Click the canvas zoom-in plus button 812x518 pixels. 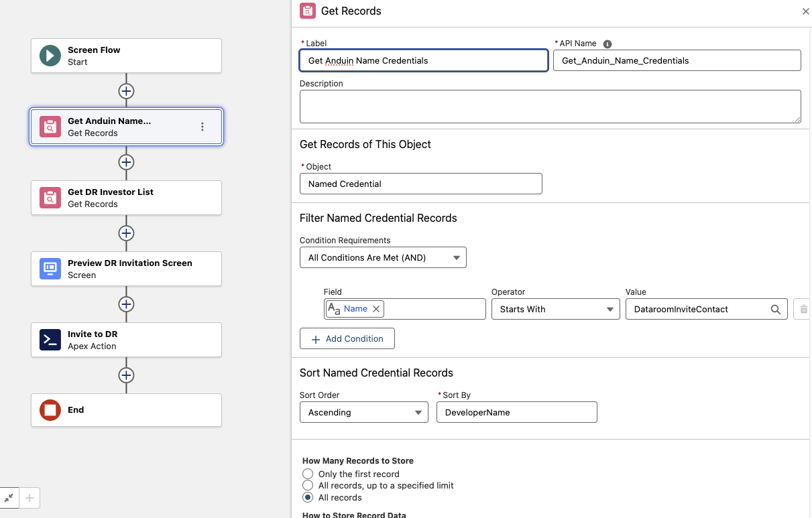tap(30, 498)
